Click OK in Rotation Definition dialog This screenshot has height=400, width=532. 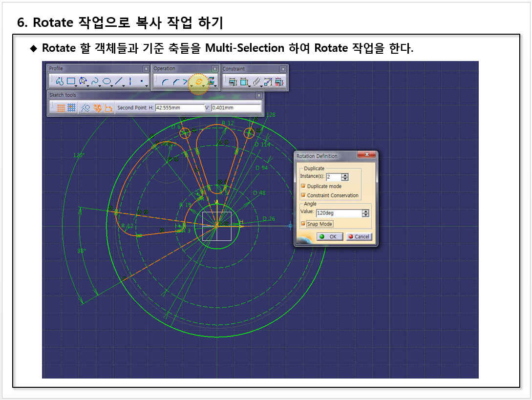(329, 236)
